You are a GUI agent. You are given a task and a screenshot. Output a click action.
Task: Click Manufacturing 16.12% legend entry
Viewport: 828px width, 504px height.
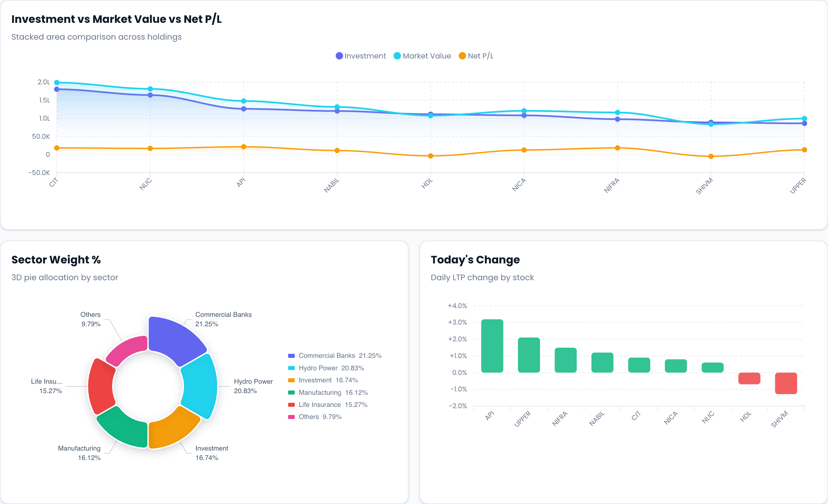(328, 392)
